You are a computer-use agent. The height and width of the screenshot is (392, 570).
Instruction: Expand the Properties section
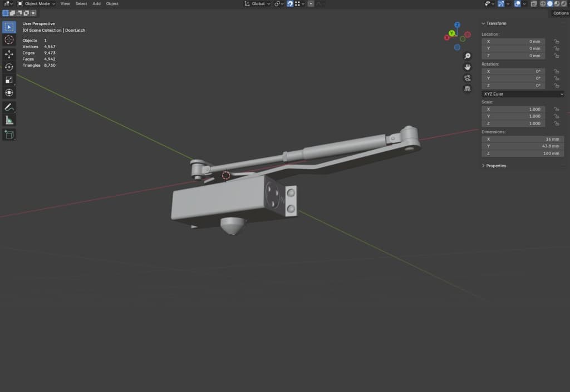[x=495, y=166]
